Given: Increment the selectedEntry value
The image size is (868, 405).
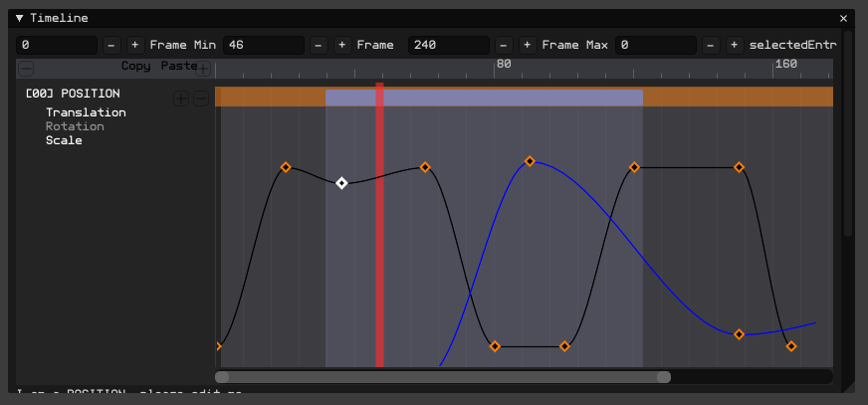Looking at the screenshot, I should (x=735, y=45).
